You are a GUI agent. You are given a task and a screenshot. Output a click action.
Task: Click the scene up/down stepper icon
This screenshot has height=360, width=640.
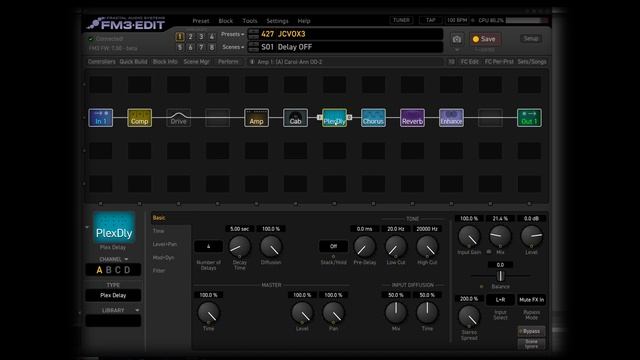click(253, 47)
